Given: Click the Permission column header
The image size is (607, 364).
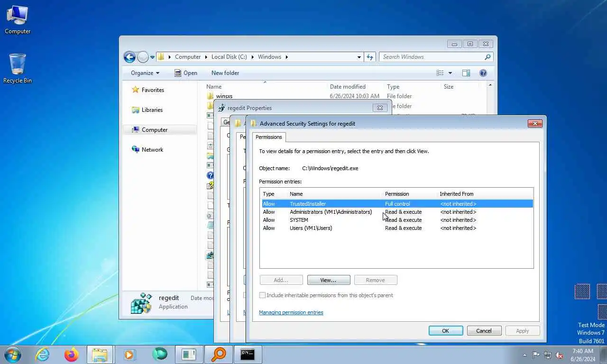Looking at the screenshot, I should point(397,194).
